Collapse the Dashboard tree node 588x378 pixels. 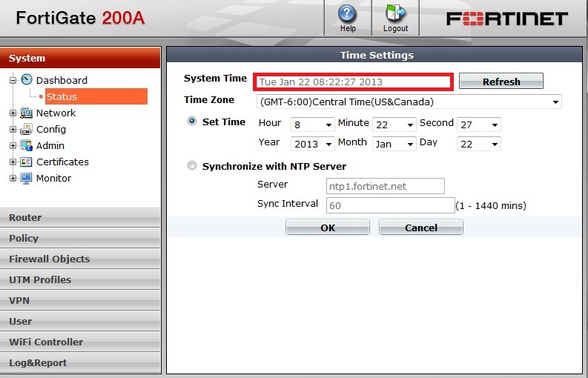pyautogui.click(x=13, y=80)
